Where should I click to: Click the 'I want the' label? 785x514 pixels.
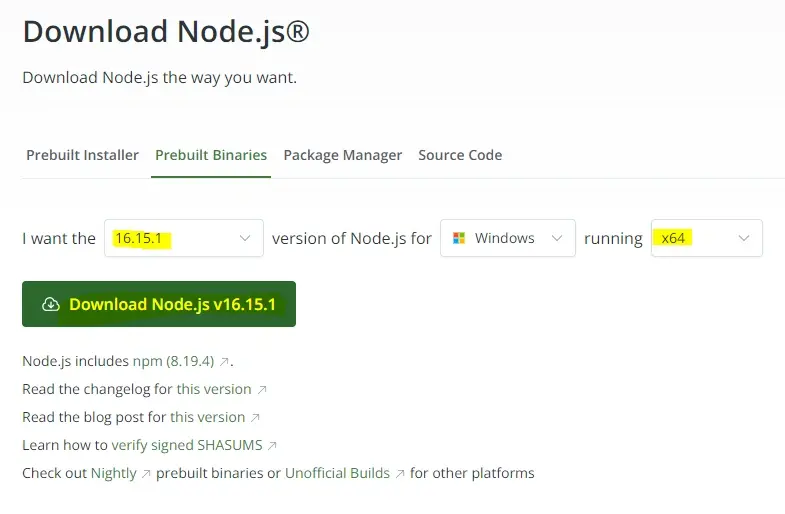[59, 238]
